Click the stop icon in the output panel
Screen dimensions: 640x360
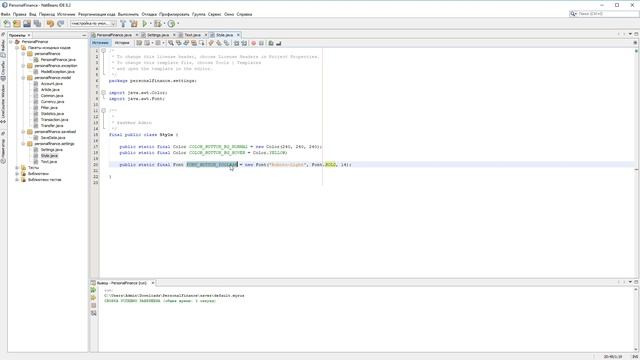click(x=93, y=305)
